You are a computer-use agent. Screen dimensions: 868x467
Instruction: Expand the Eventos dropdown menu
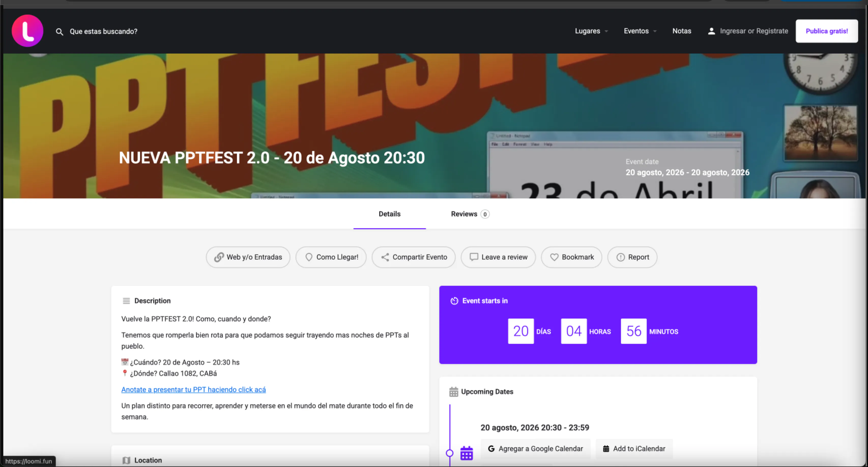click(640, 31)
